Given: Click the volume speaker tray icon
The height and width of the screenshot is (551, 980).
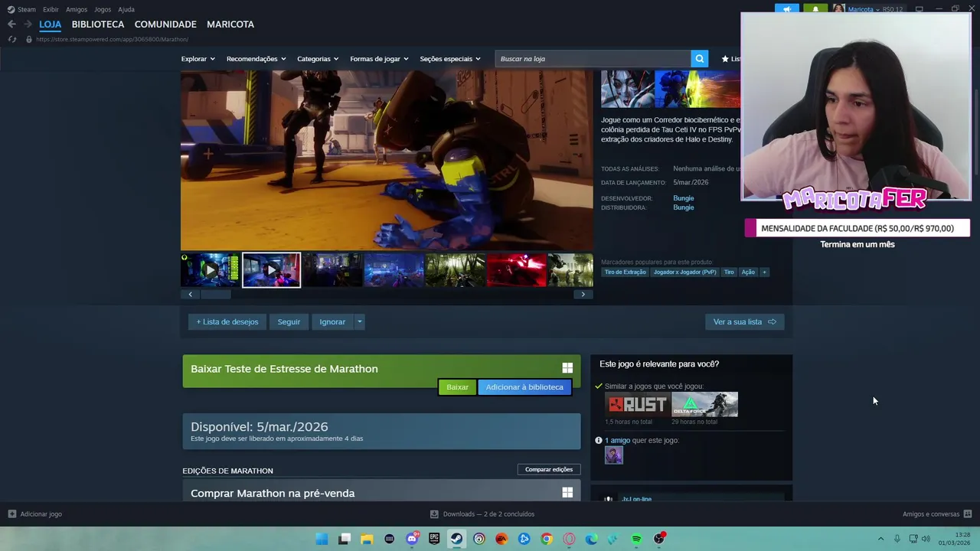Looking at the screenshot, I should [926, 539].
